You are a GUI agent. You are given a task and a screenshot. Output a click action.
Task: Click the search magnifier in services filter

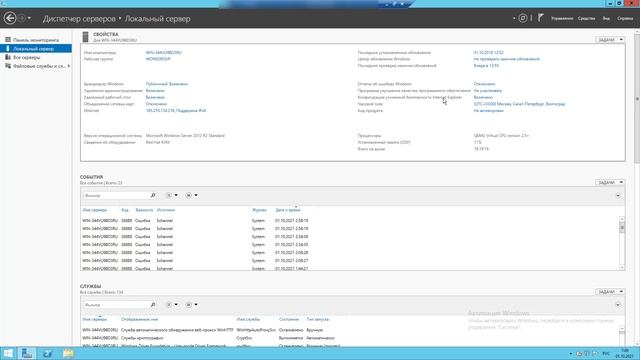click(x=153, y=305)
